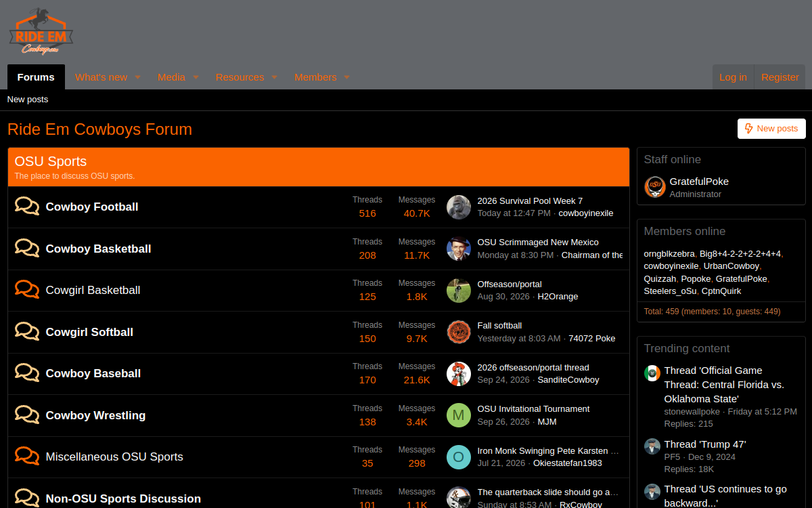Open the Cowboy Baseball forum
The height and width of the screenshot is (508, 812).
(93, 373)
